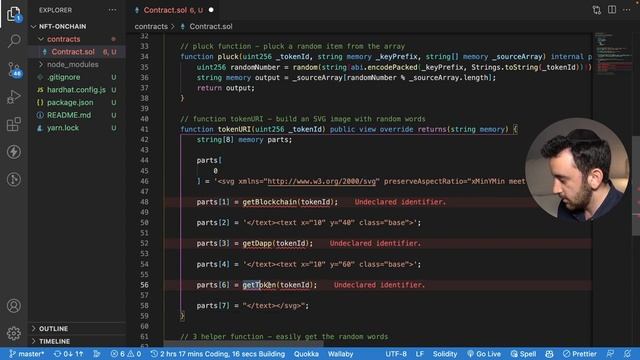Open the Search view icon

coord(14,41)
